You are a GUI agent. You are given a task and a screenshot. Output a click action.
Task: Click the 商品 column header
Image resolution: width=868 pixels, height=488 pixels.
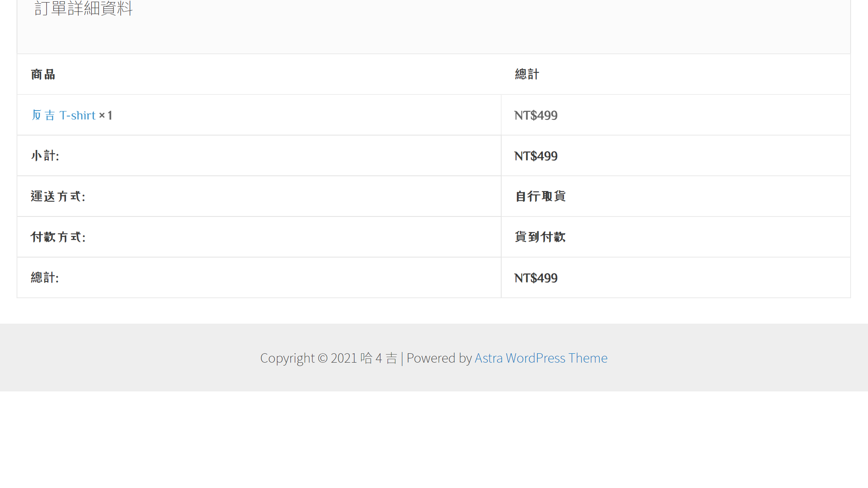(x=43, y=75)
